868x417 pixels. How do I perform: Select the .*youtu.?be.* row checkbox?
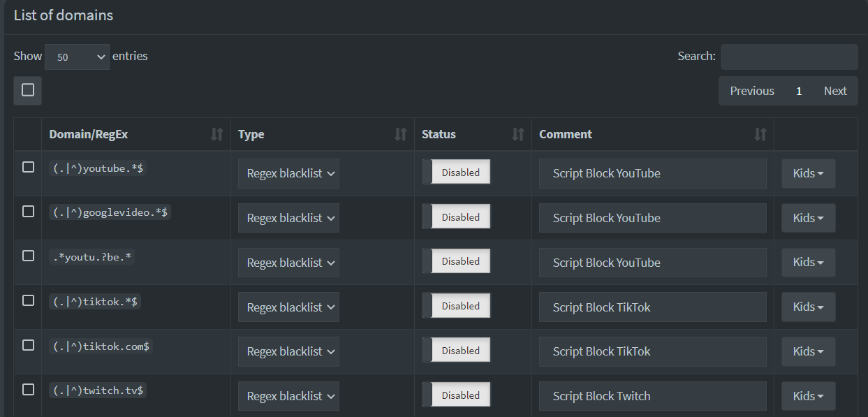click(28, 256)
